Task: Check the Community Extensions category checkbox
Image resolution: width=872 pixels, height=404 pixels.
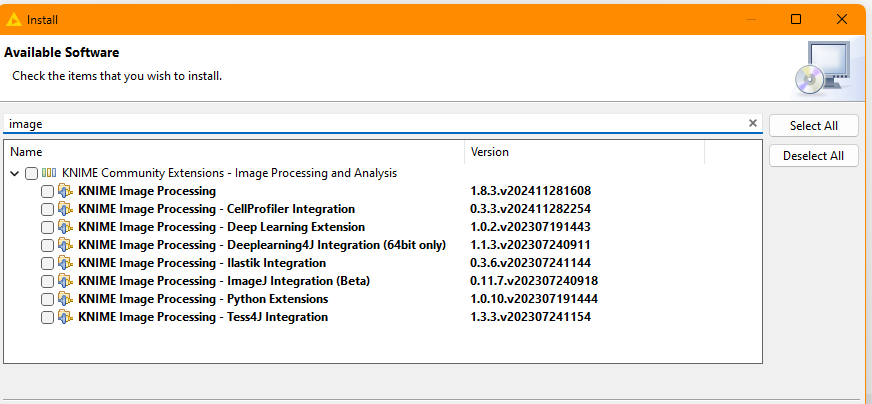Action: tap(31, 173)
